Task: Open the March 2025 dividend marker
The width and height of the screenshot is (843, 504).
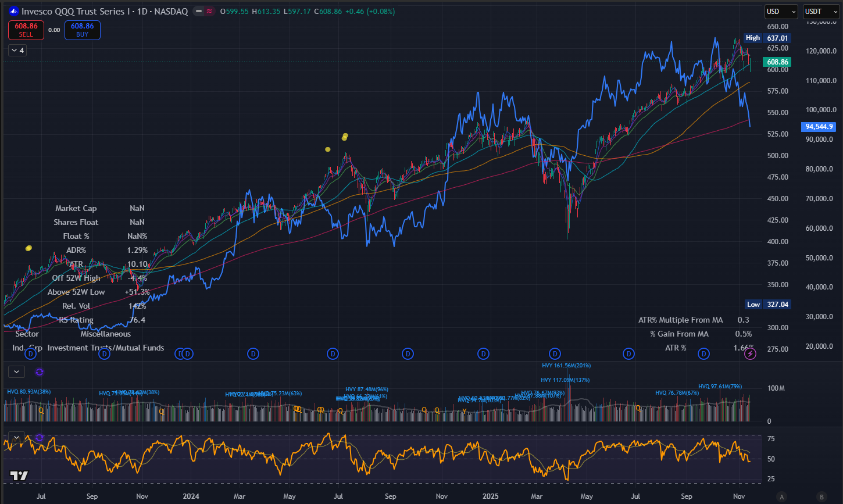Action: (x=555, y=353)
